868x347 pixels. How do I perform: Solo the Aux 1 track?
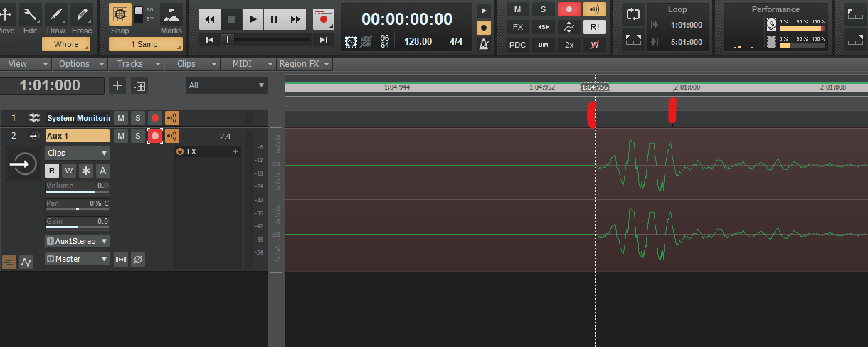click(x=138, y=136)
